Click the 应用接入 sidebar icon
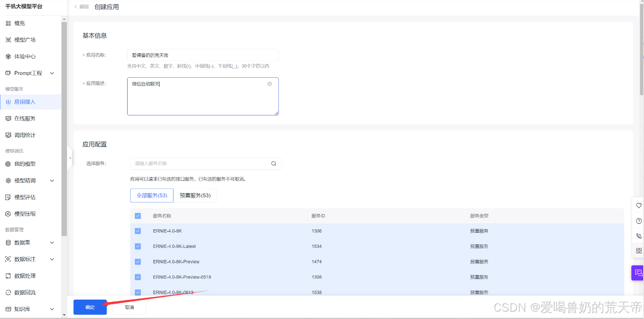The image size is (644, 319). (x=8, y=102)
